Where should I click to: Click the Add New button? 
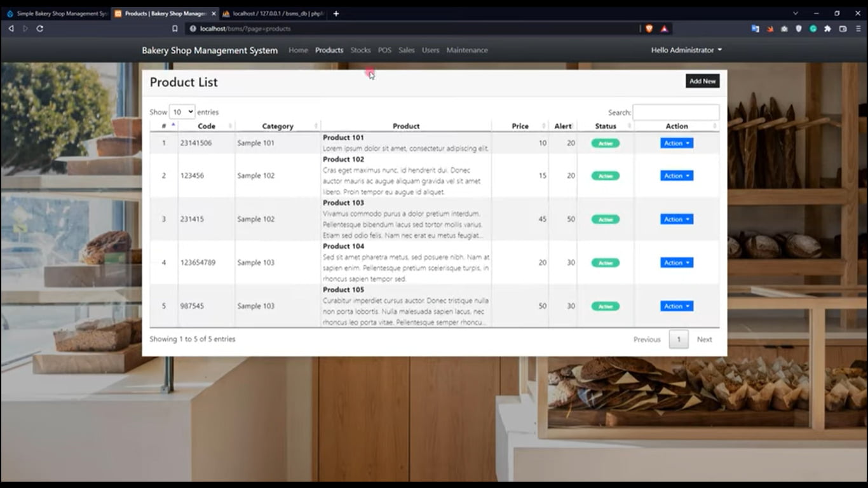tap(702, 81)
